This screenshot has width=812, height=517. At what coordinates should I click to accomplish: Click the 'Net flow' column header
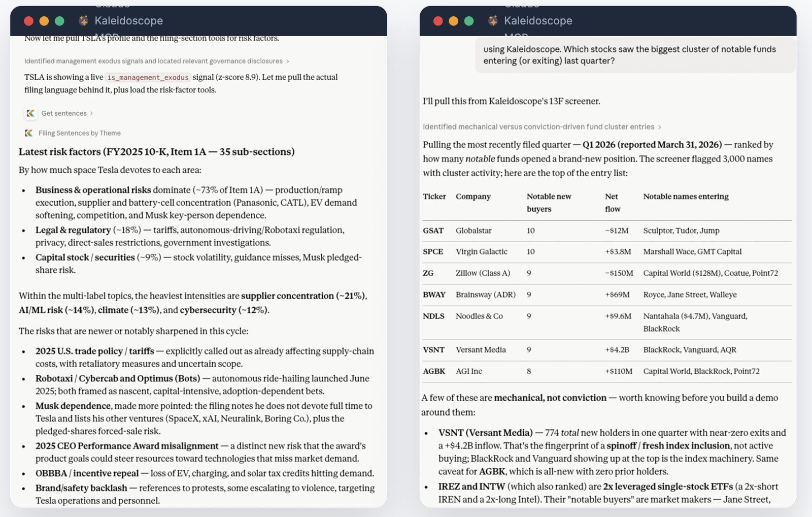coord(613,203)
